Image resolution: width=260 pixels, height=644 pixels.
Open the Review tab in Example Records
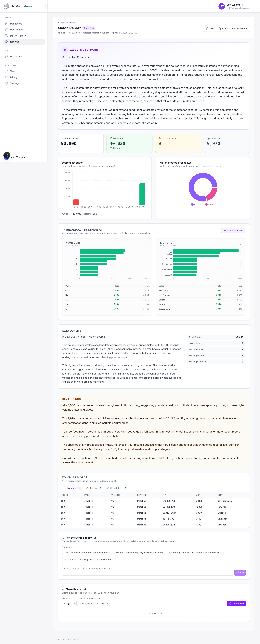tap(93, 488)
